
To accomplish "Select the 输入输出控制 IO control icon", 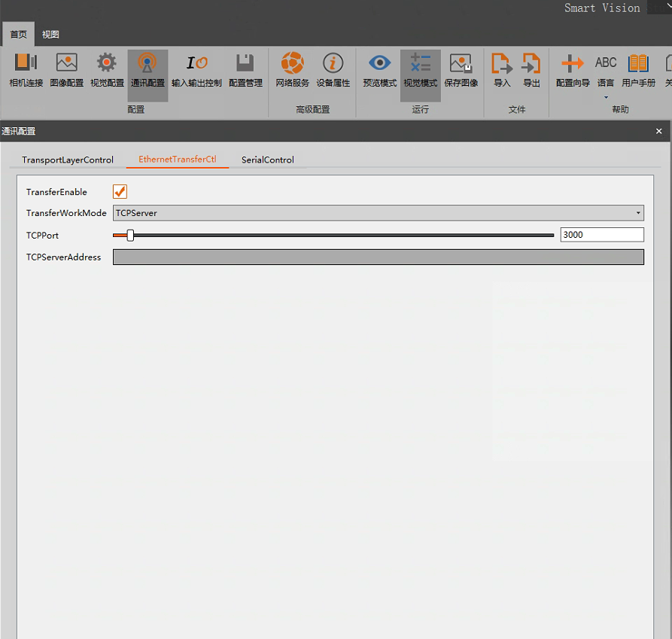I will tap(196, 71).
